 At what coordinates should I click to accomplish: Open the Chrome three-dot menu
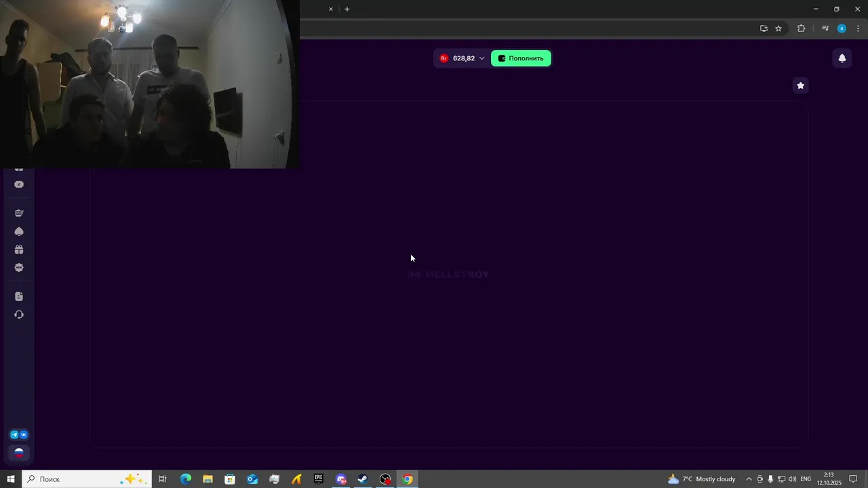tap(858, 28)
